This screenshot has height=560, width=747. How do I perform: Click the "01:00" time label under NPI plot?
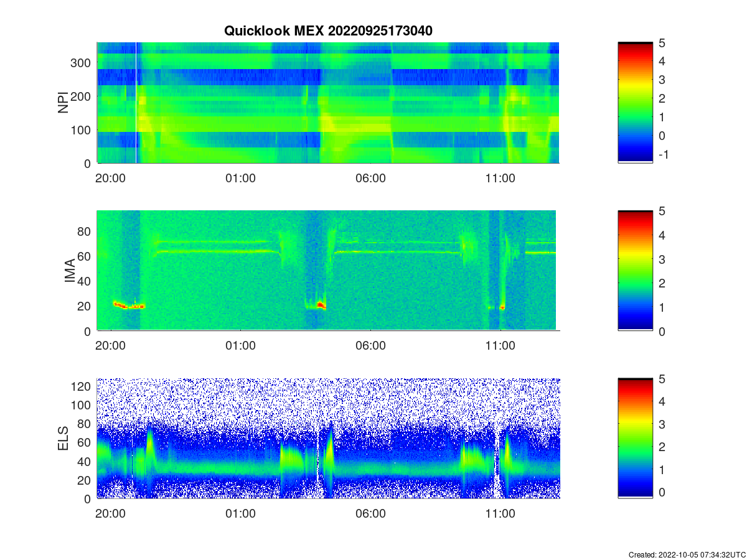point(240,178)
